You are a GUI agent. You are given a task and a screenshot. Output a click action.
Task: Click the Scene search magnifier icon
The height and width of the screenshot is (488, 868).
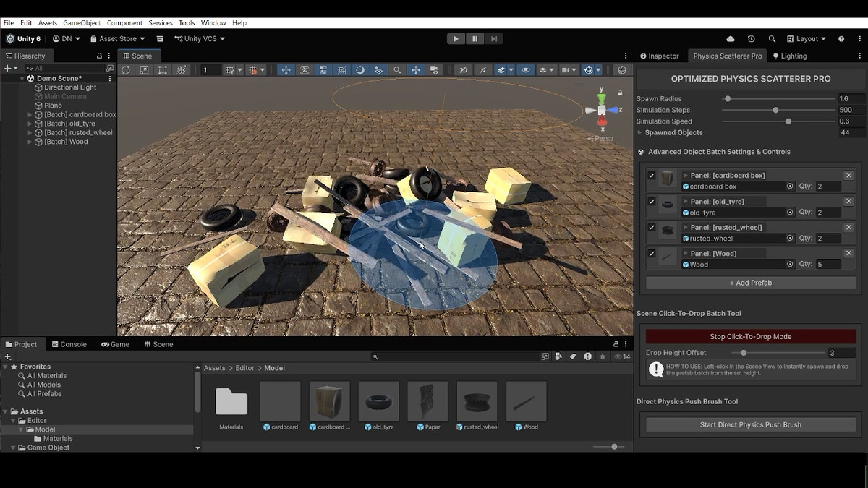tap(396, 70)
